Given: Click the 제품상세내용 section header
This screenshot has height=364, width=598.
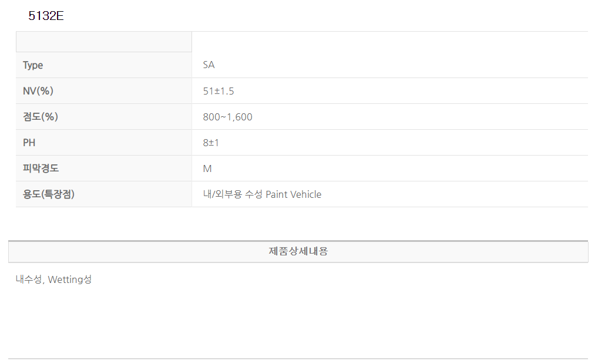Looking at the screenshot, I should (x=298, y=251).
